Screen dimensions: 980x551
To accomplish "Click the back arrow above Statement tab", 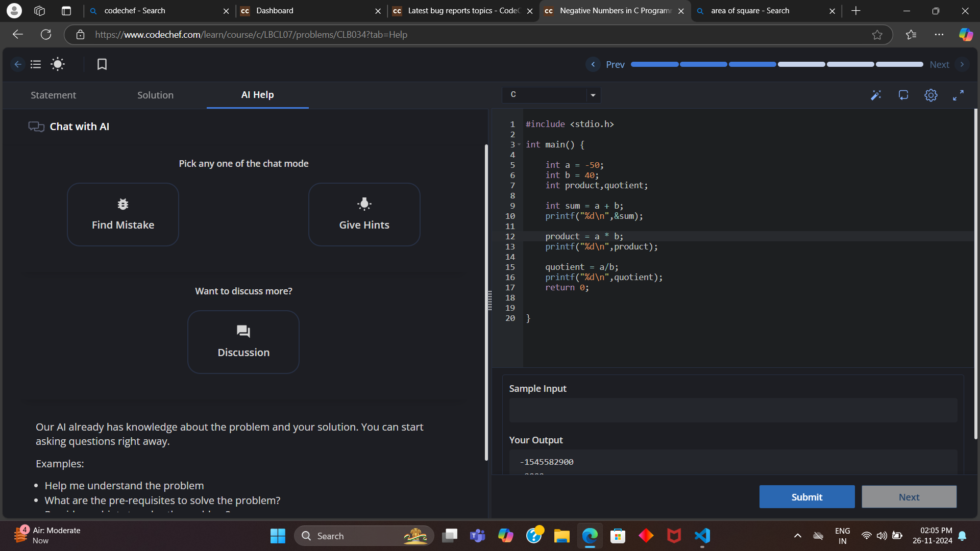I will (18, 64).
